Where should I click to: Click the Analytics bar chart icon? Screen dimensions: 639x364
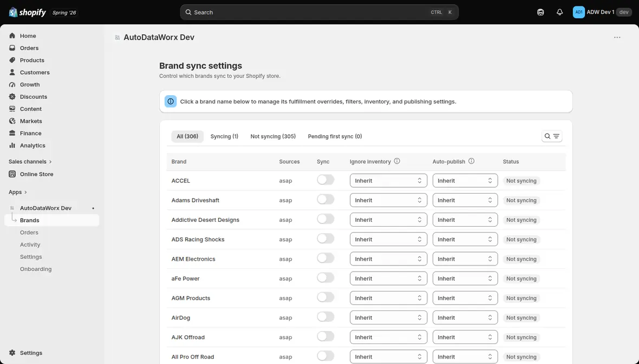[x=12, y=145]
